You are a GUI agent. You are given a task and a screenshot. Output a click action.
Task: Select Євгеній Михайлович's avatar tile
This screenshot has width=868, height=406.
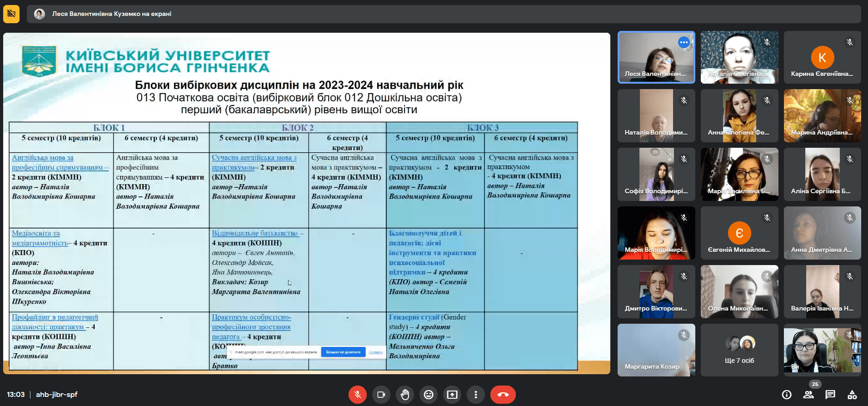point(739,233)
